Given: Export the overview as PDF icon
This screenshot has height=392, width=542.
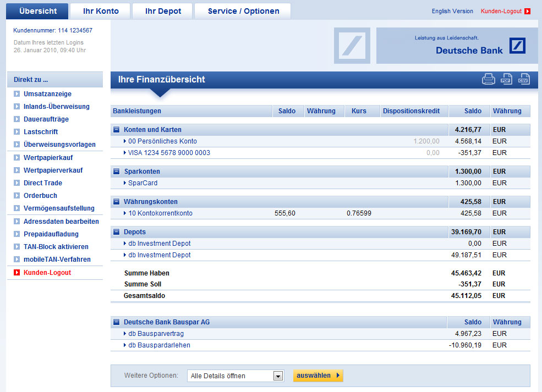Looking at the screenshot, I should pyautogui.click(x=506, y=79).
